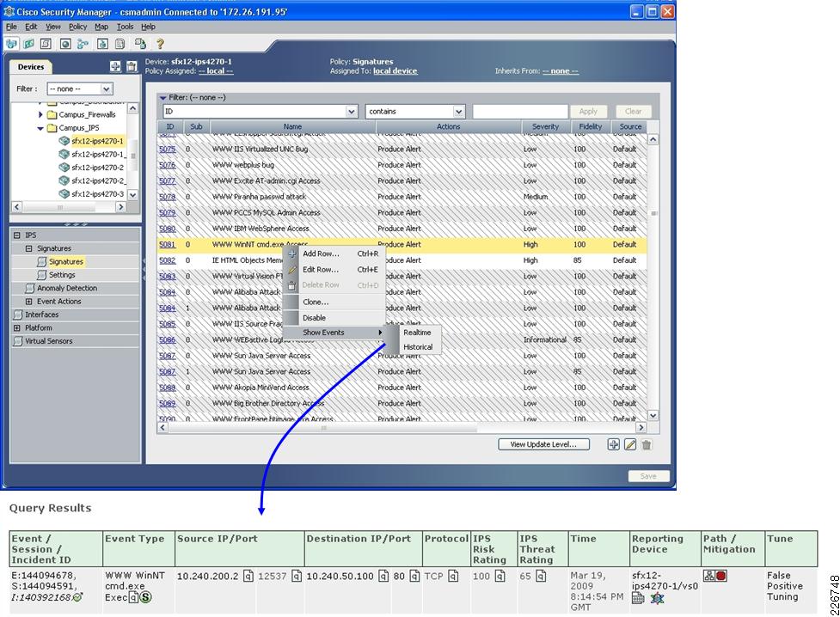
Task: Select device sfx12-ips4270-2 in tree
Action: pos(97,168)
